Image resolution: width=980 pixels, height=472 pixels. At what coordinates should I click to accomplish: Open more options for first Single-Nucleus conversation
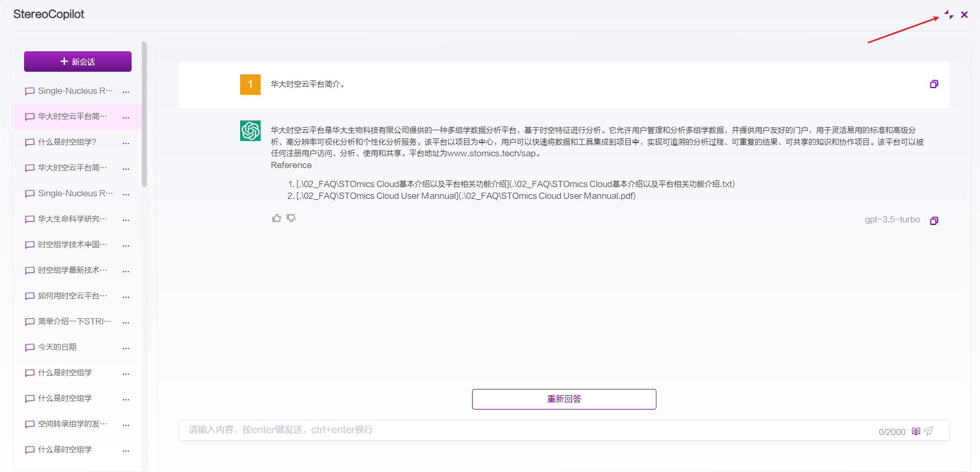click(126, 92)
